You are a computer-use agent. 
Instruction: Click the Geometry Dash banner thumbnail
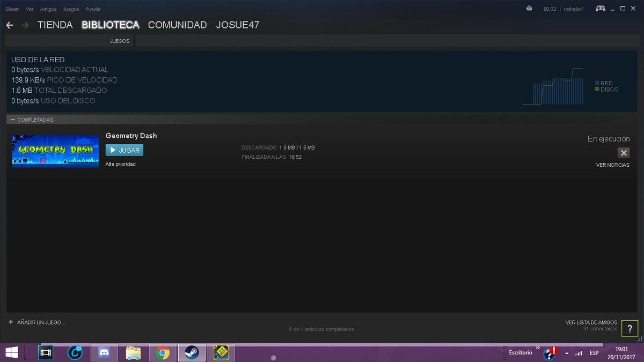point(55,151)
